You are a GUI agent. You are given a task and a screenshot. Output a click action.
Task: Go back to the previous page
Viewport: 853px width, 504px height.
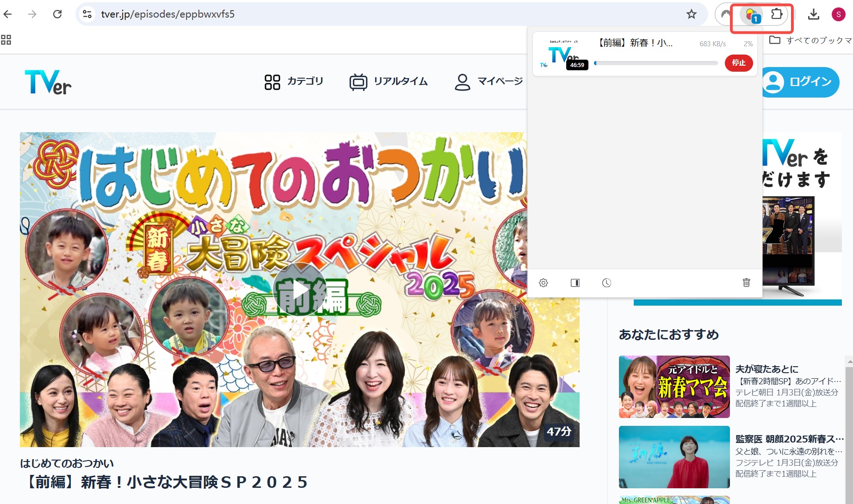click(x=7, y=14)
